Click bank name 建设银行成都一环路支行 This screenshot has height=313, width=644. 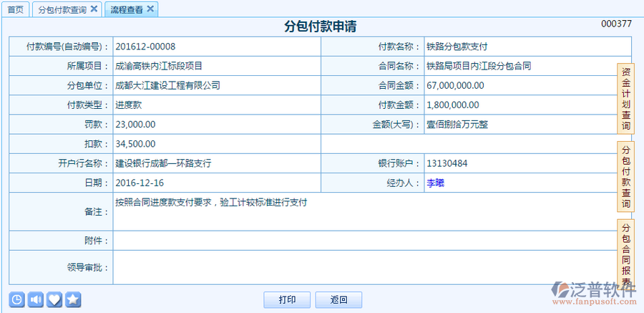tap(163, 164)
